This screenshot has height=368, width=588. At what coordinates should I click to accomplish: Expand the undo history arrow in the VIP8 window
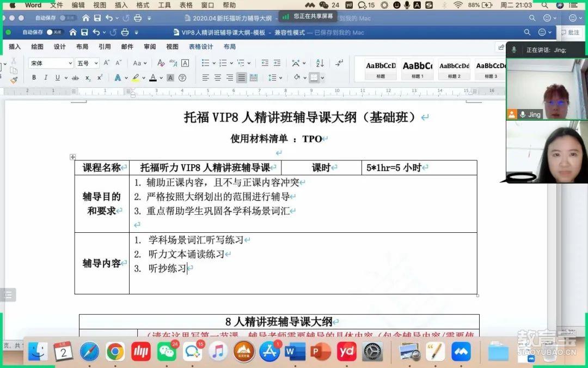tap(104, 33)
